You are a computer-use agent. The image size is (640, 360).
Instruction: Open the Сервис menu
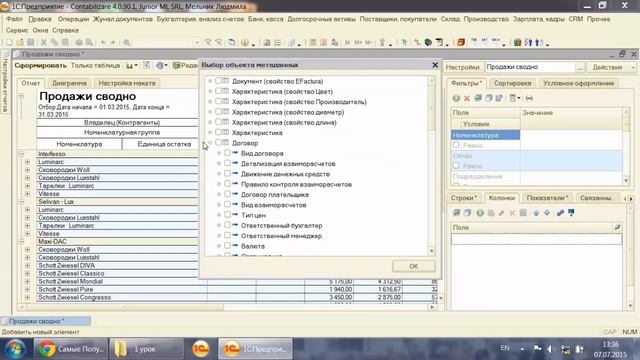[17, 30]
